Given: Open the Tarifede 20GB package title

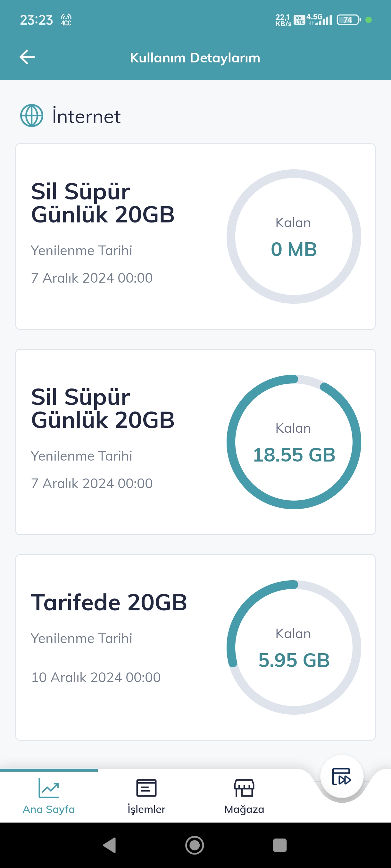Looking at the screenshot, I should pyautogui.click(x=109, y=602).
